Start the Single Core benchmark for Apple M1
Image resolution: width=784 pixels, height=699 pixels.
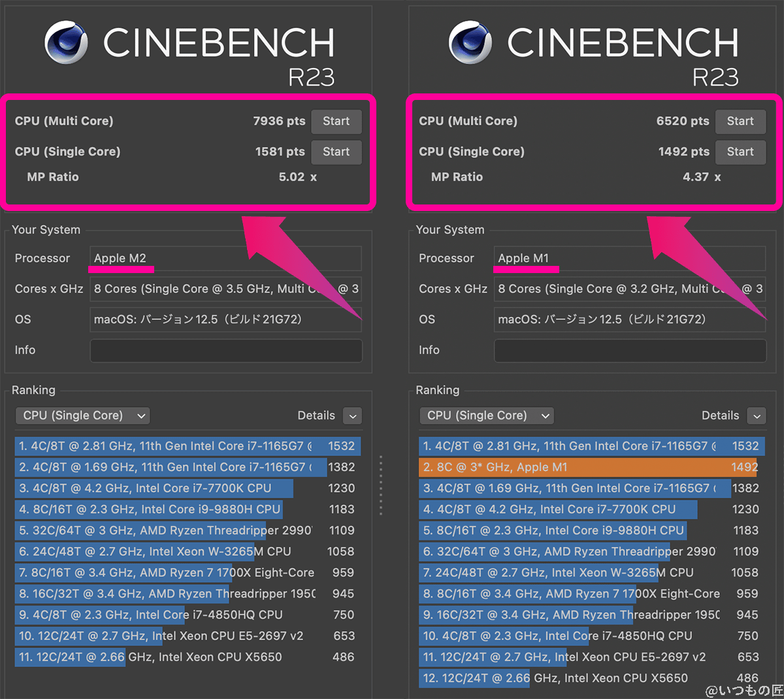(740, 152)
